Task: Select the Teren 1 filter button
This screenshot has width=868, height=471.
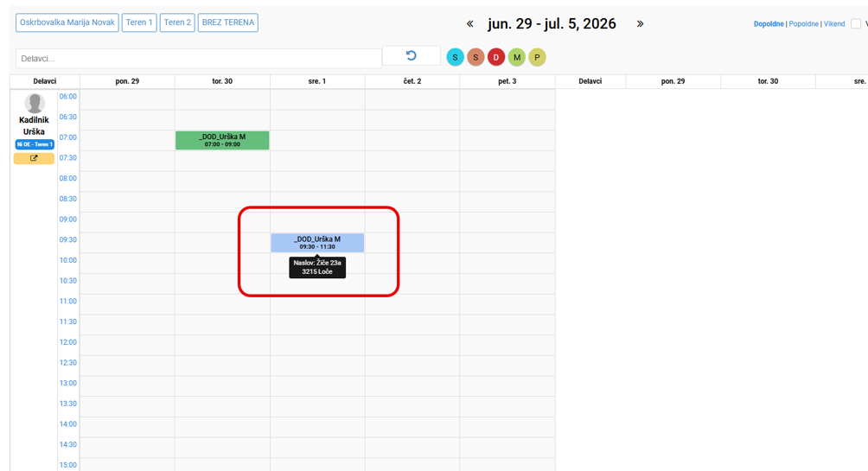Action: (139, 22)
